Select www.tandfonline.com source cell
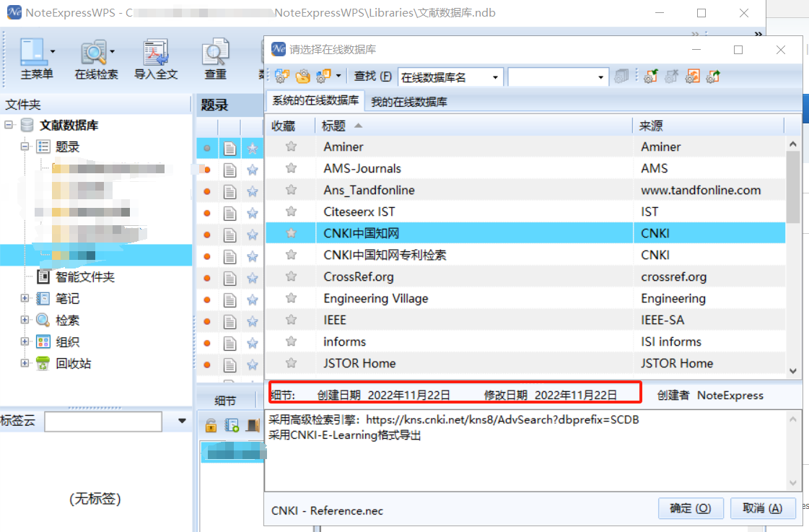The image size is (809, 532). tap(701, 190)
